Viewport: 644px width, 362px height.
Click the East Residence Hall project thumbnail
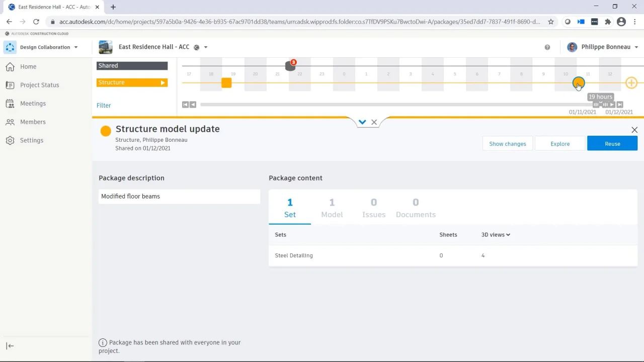tap(106, 47)
